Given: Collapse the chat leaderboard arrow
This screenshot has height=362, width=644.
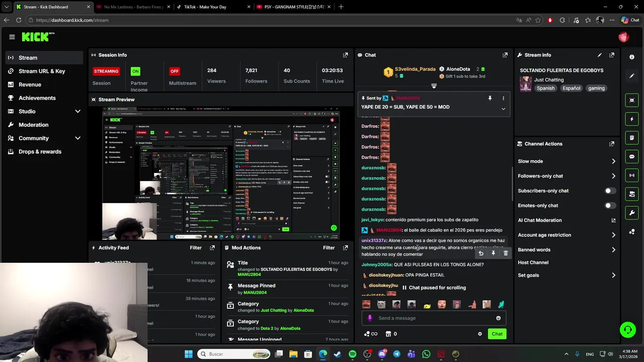Looking at the screenshot, I should pyautogui.click(x=434, y=86).
